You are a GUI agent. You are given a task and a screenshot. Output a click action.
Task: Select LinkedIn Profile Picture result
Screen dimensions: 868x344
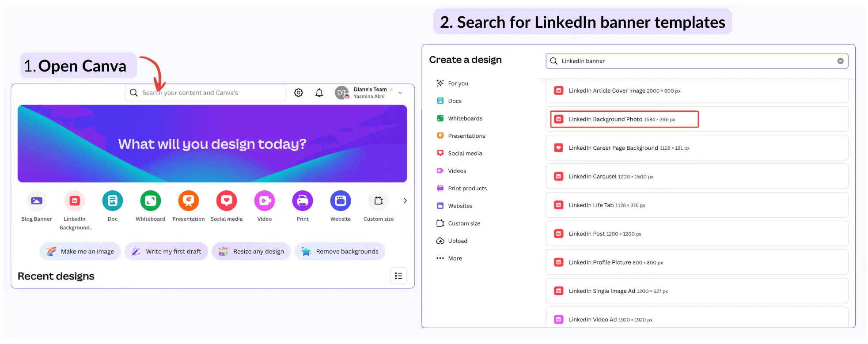(x=697, y=262)
